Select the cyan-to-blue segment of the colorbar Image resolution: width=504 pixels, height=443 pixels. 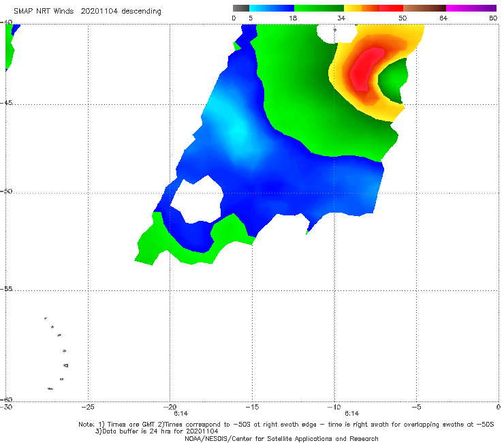(x=272, y=8)
